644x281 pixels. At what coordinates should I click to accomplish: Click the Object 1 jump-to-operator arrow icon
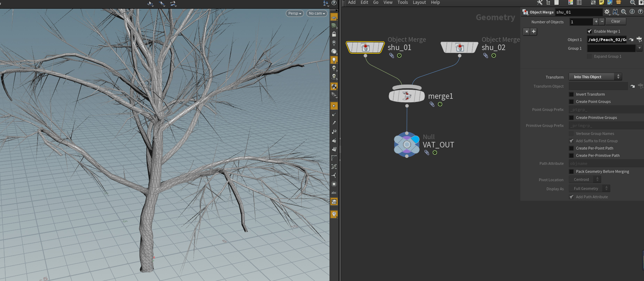point(631,40)
